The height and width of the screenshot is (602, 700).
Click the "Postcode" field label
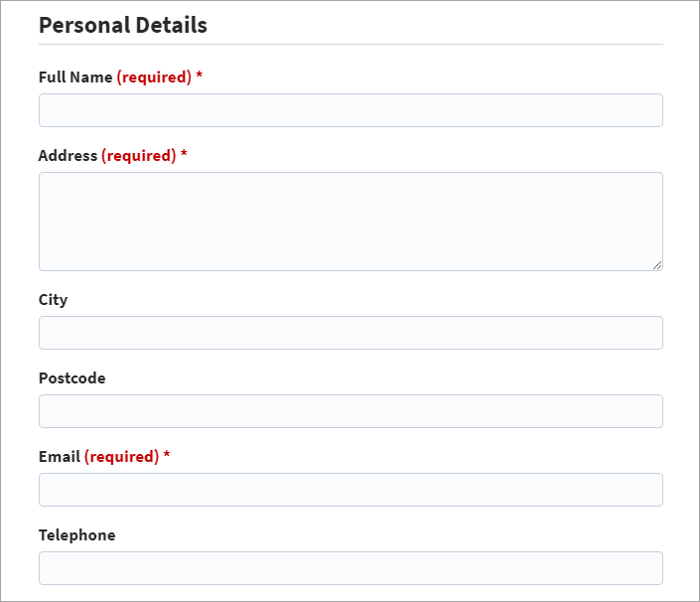click(x=71, y=377)
